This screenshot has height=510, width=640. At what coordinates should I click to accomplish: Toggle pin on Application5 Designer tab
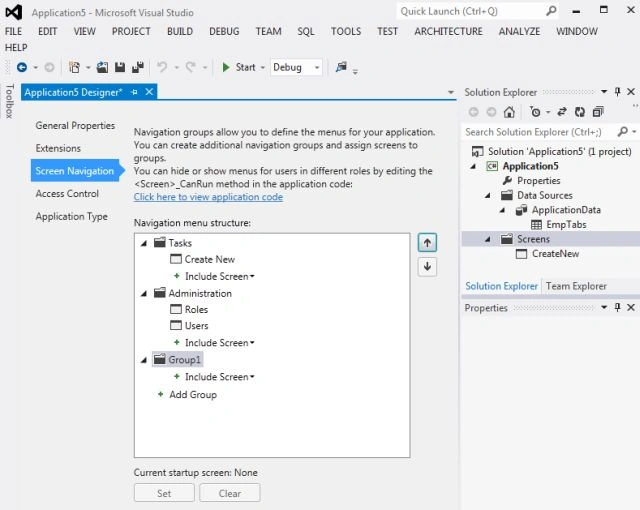[134, 92]
